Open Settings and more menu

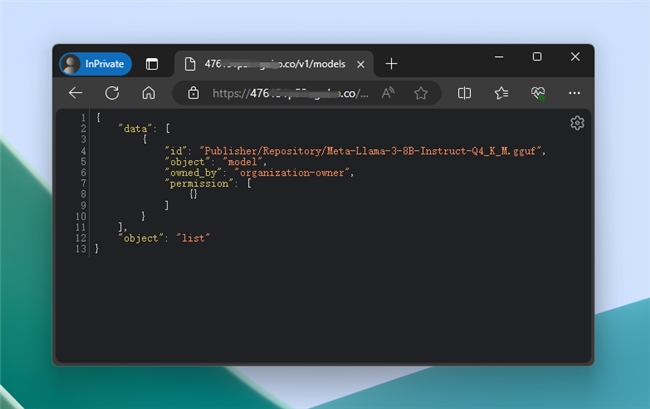point(574,93)
